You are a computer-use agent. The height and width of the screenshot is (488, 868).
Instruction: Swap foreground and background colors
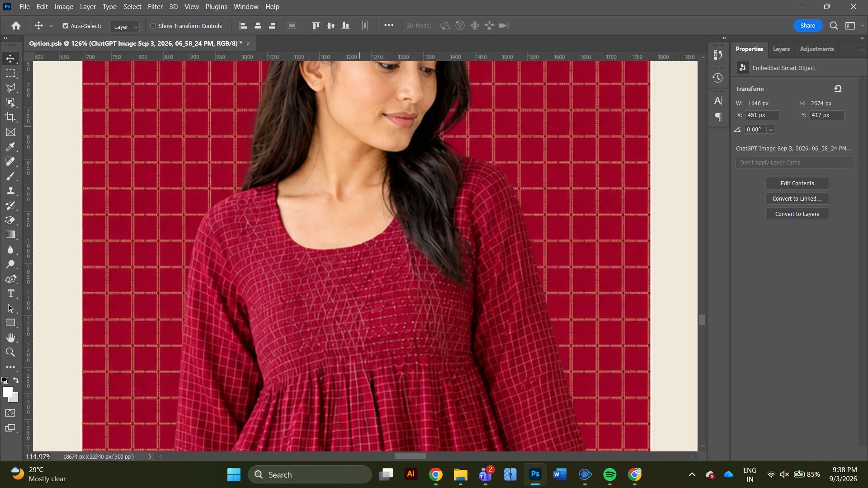point(16,380)
